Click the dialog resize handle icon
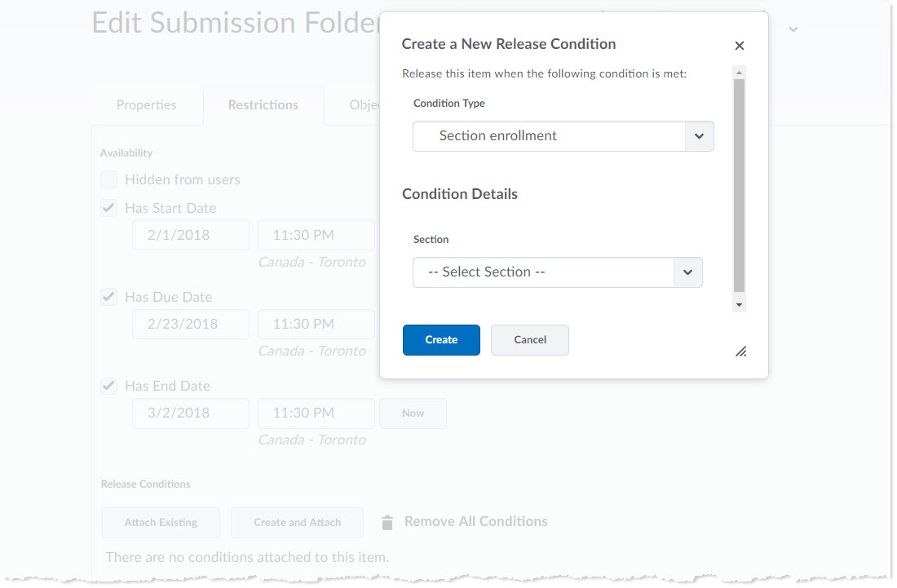The height and width of the screenshot is (588, 897). tap(740, 351)
